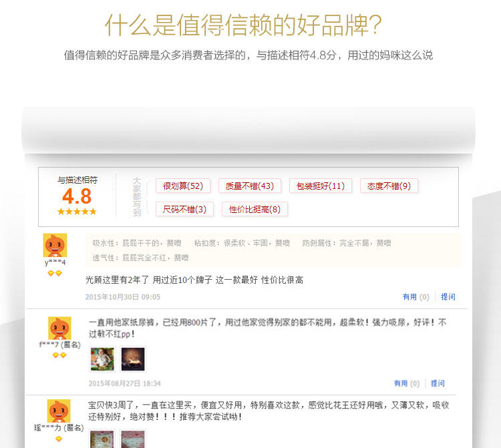
Task: Click the five-star rating under 4.8
Action: [x=77, y=212]
